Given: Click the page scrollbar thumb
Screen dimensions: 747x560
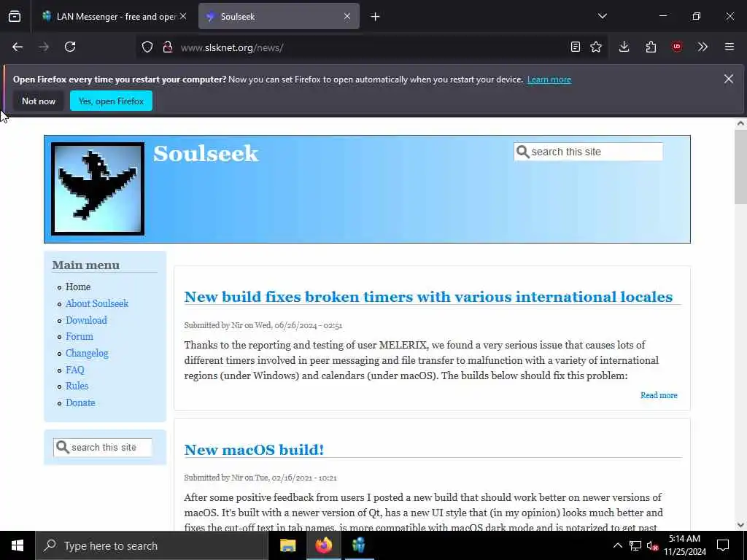Looking at the screenshot, I should click(x=740, y=167).
